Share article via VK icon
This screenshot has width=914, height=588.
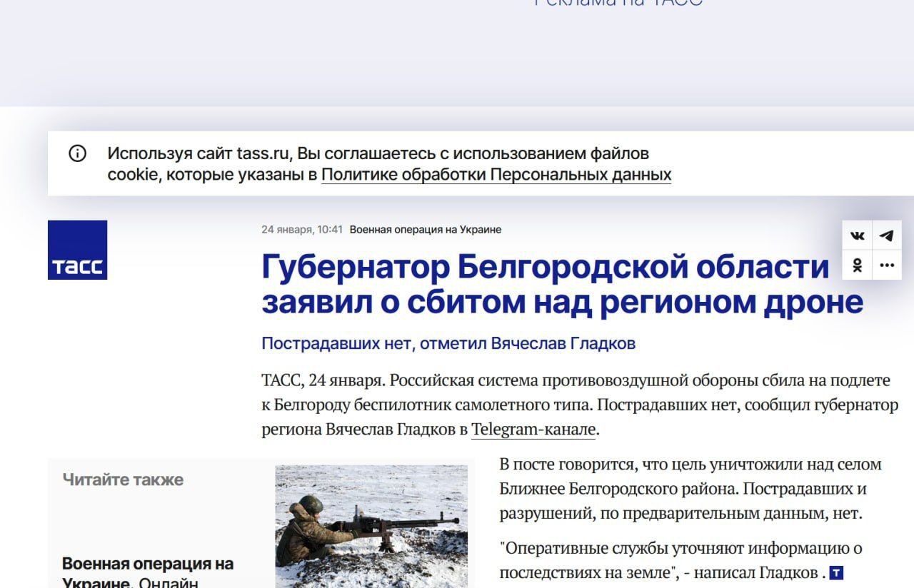858,235
